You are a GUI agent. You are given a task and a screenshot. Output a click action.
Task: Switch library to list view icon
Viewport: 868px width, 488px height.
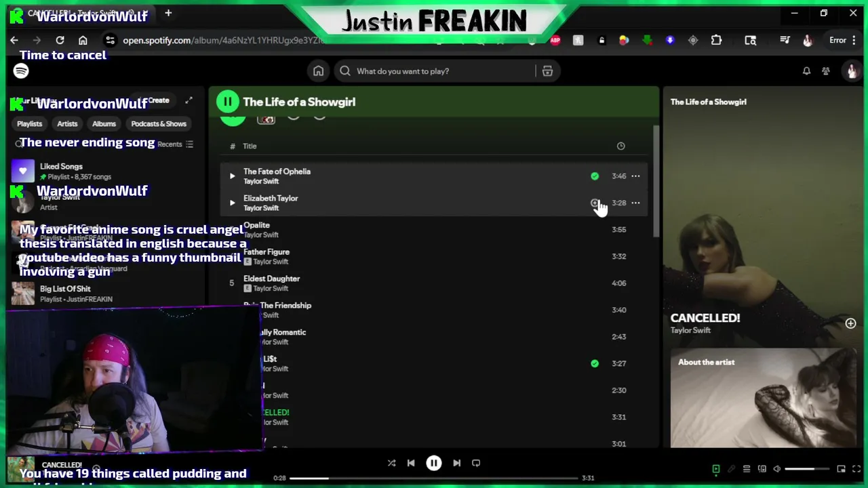(189, 144)
